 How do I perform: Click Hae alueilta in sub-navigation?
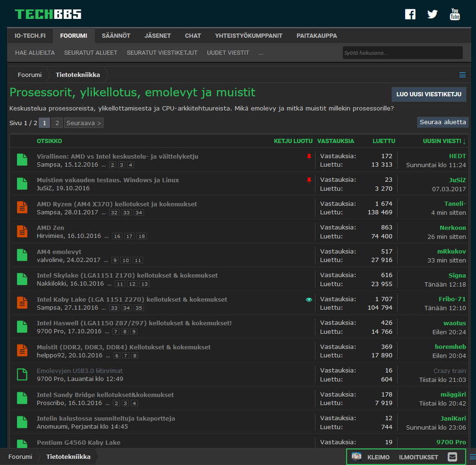(x=35, y=53)
